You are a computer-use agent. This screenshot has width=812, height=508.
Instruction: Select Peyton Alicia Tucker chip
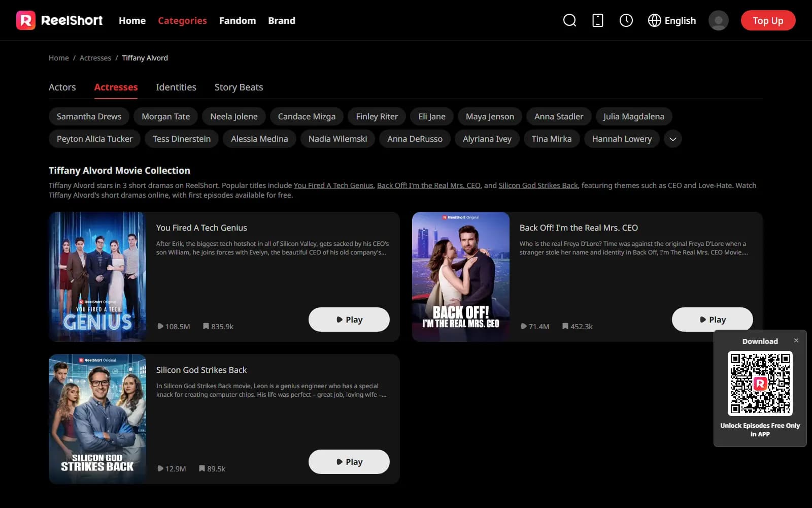click(x=94, y=139)
